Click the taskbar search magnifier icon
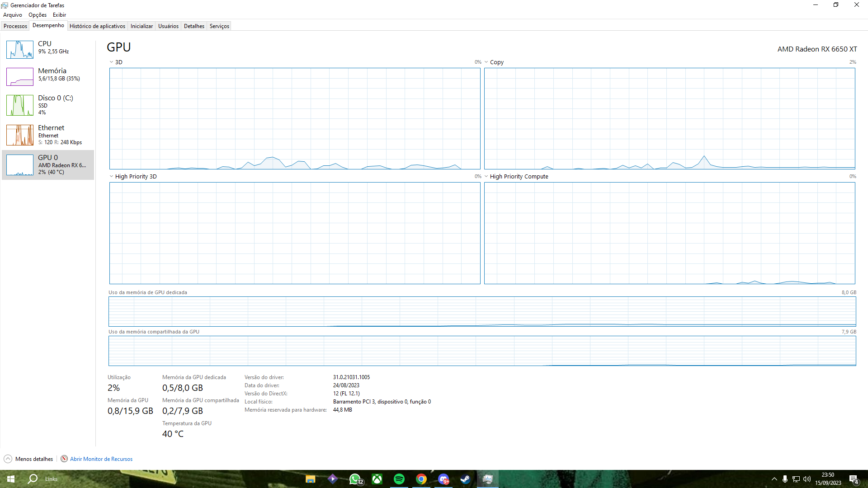The image size is (868, 488). tap(33, 479)
